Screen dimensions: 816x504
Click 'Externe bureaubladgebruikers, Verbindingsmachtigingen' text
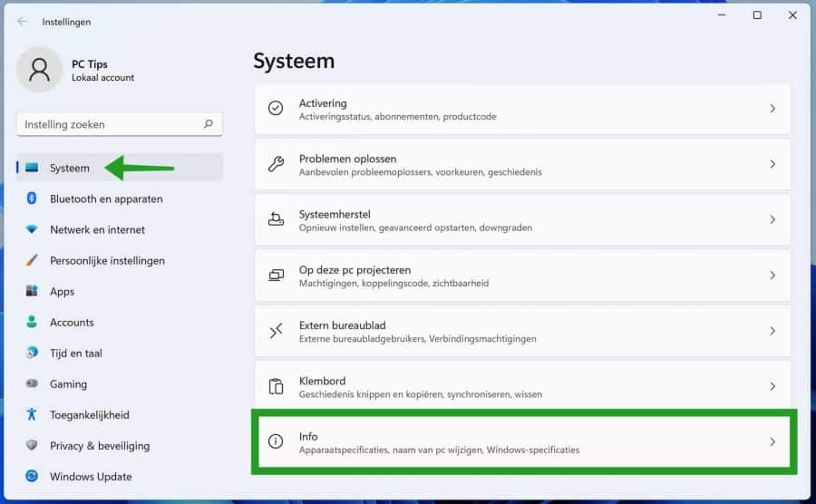click(417, 339)
